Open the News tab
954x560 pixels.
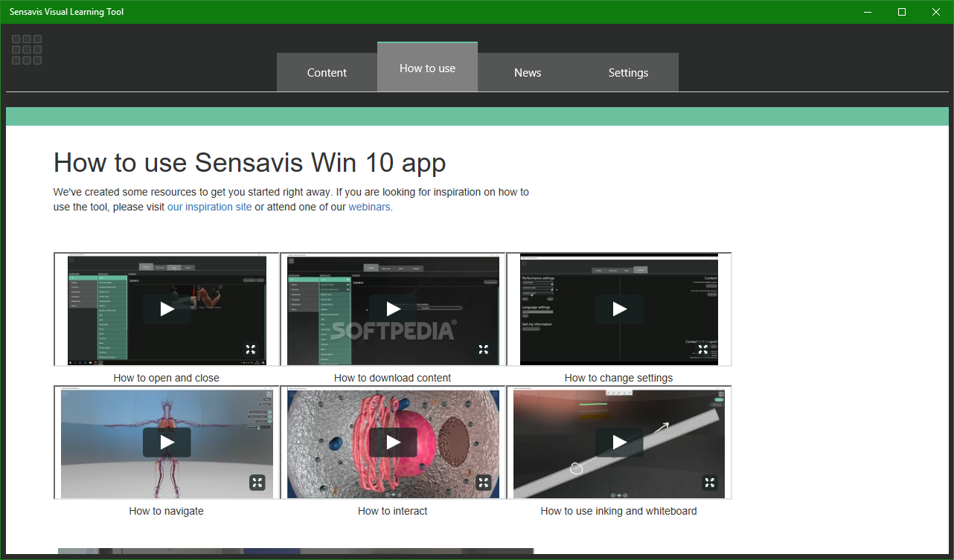[528, 72]
